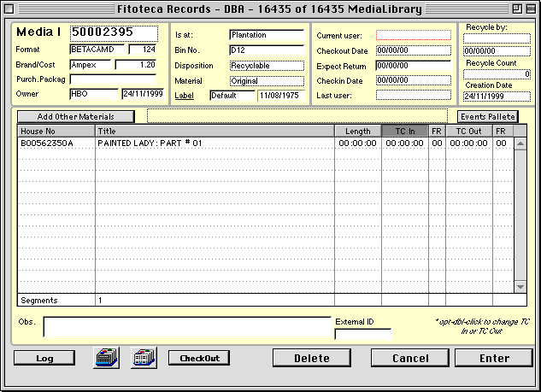Image resolution: width=541 pixels, height=392 pixels.
Task: Click the Length column header
Action: click(358, 131)
